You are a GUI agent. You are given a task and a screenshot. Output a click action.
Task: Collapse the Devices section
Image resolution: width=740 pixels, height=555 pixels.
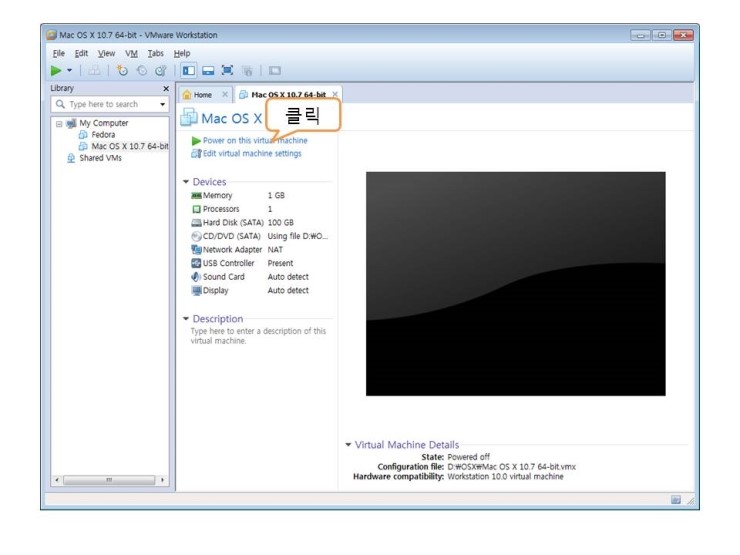tap(186, 182)
